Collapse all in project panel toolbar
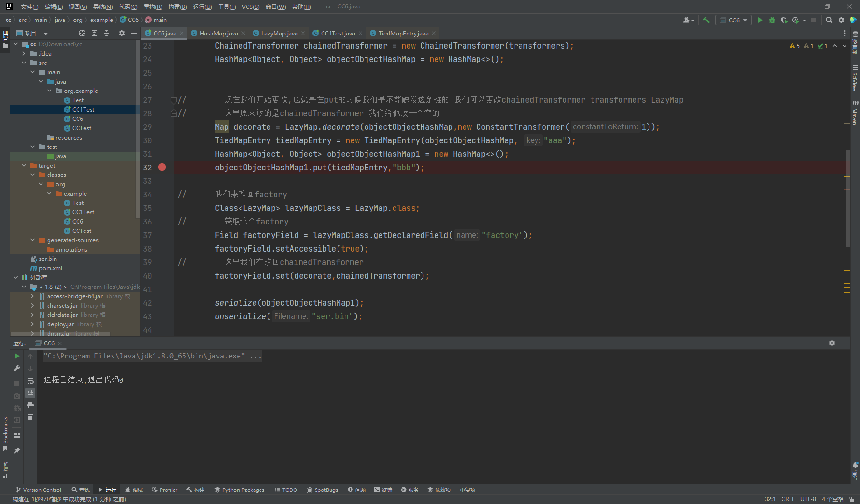The image size is (860, 504). pos(106,33)
